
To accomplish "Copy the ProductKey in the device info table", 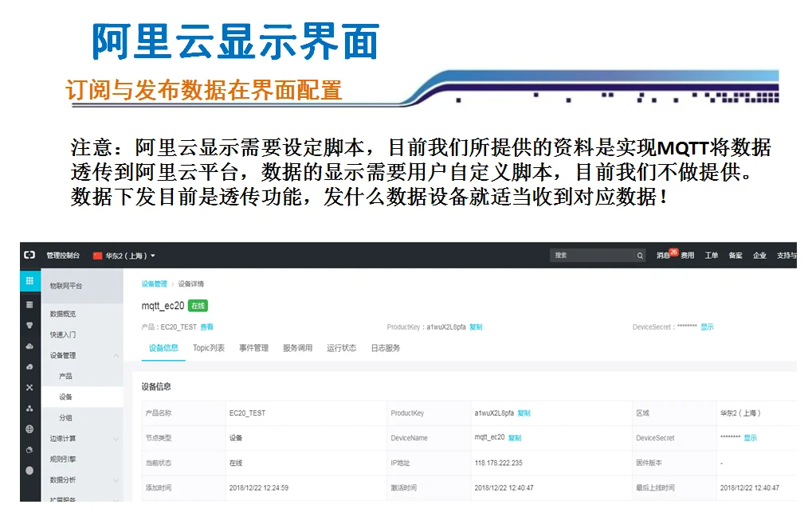I will [524, 413].
